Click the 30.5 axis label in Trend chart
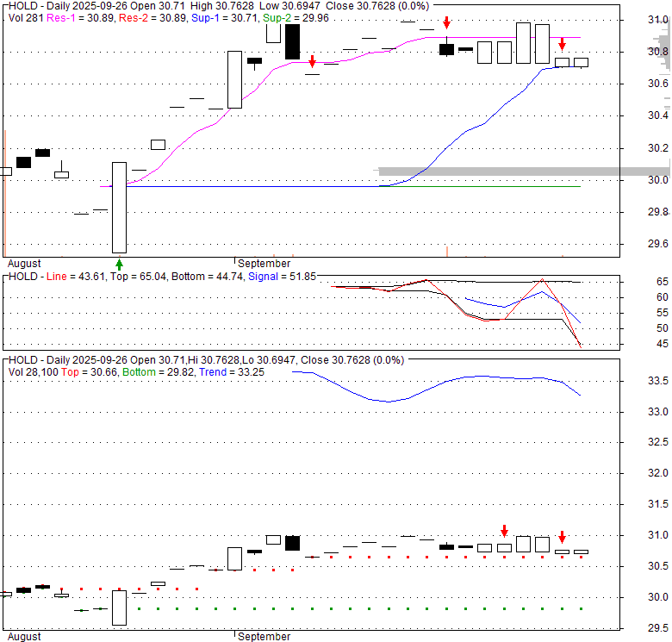672x642 pixels. [x=658, y=566]
